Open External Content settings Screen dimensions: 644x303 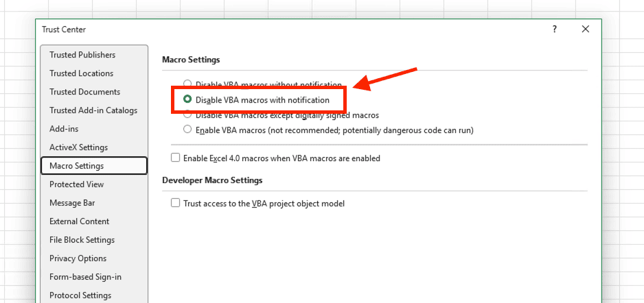[x=79, y=221]
